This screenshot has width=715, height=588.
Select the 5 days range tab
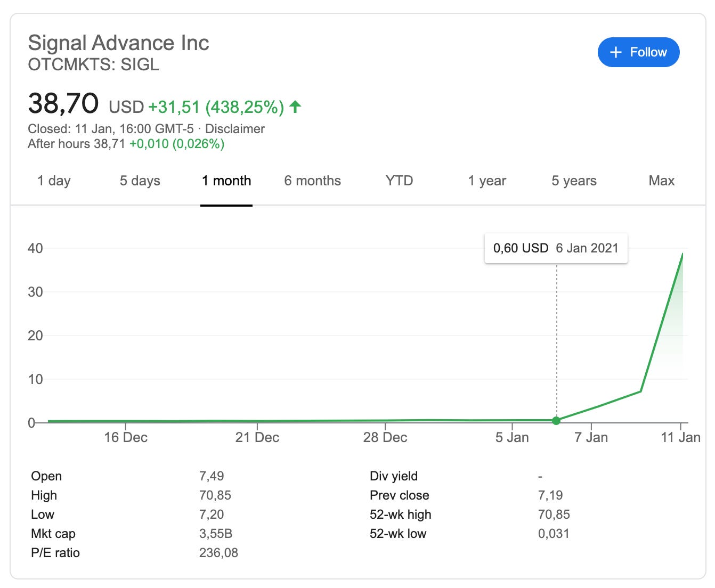[140, 181]
